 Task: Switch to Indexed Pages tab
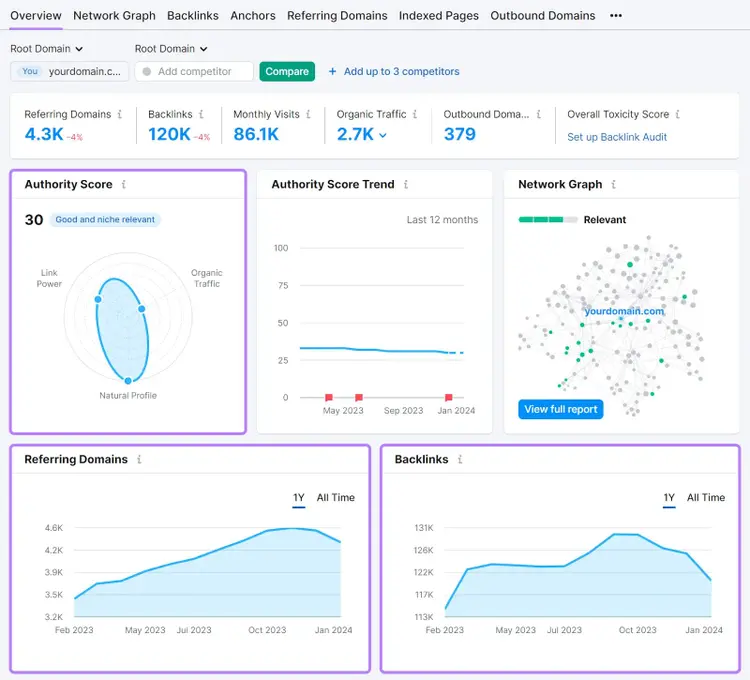(x=439, y=16)
